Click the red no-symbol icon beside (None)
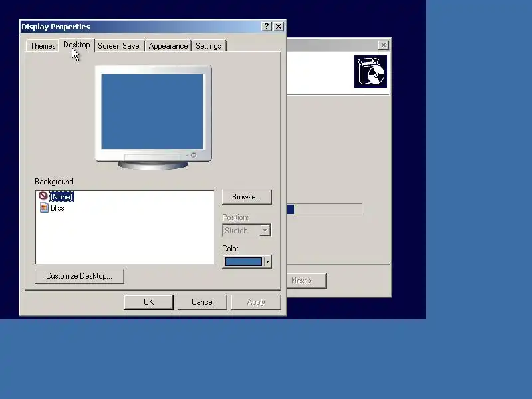The image size is (532, 399). click(x=43, y=196)
